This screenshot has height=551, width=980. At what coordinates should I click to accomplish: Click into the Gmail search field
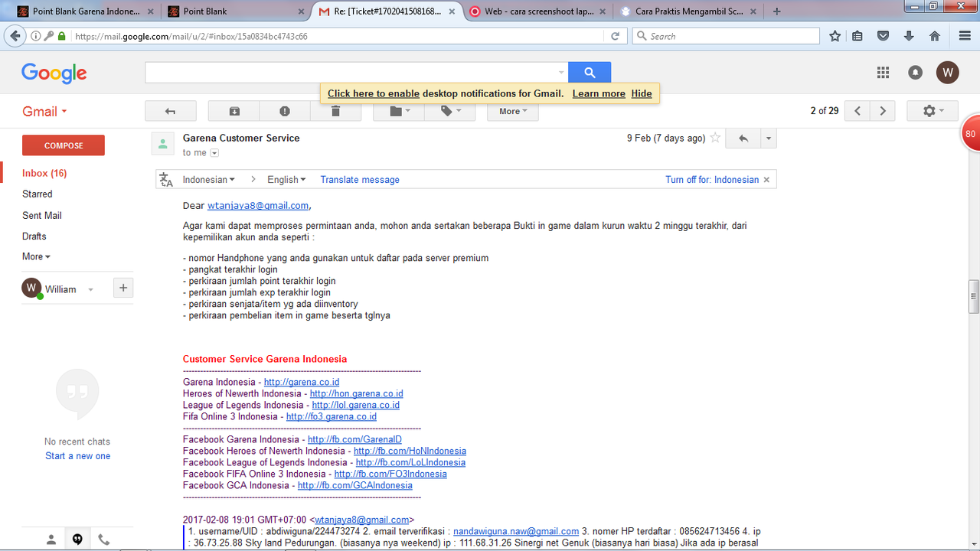point(351,73)
